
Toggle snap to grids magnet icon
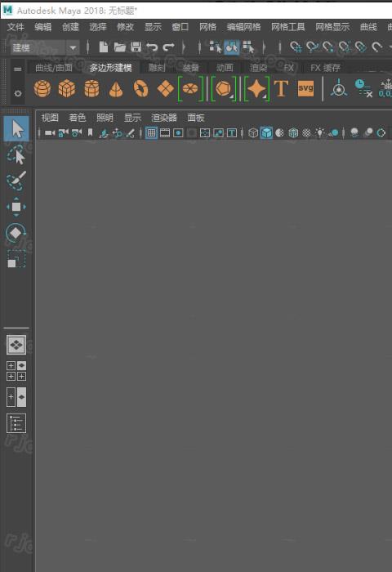[x=296, y=47]
